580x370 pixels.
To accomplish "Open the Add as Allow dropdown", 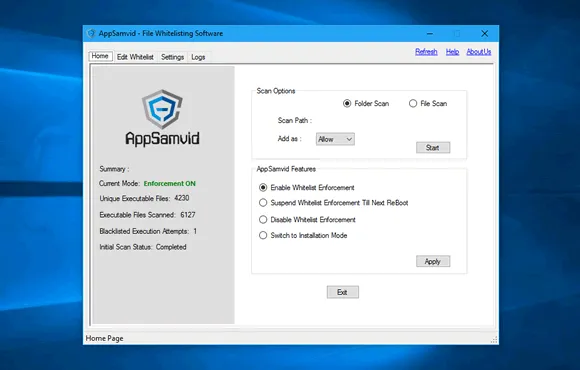I will click(335, 139).
